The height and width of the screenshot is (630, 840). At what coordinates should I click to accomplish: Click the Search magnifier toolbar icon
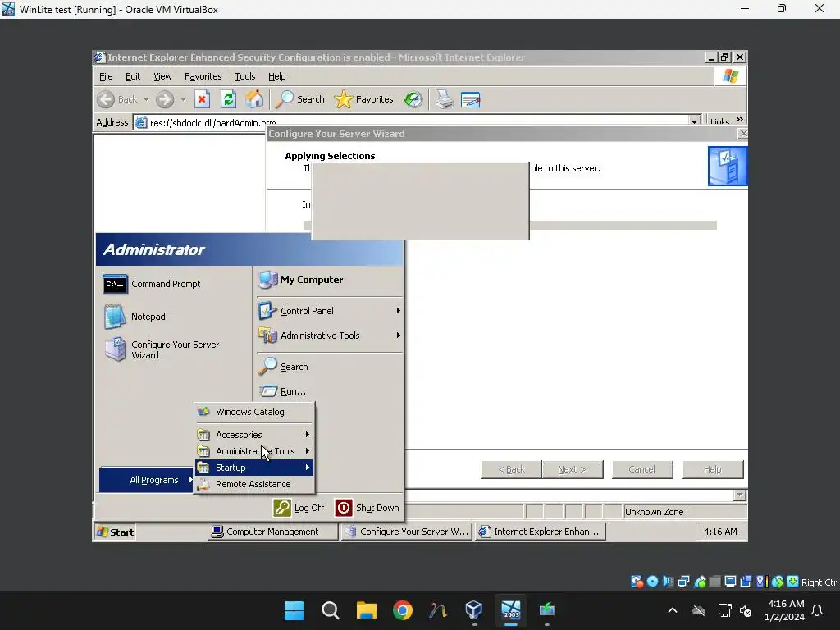pos(285,99)
